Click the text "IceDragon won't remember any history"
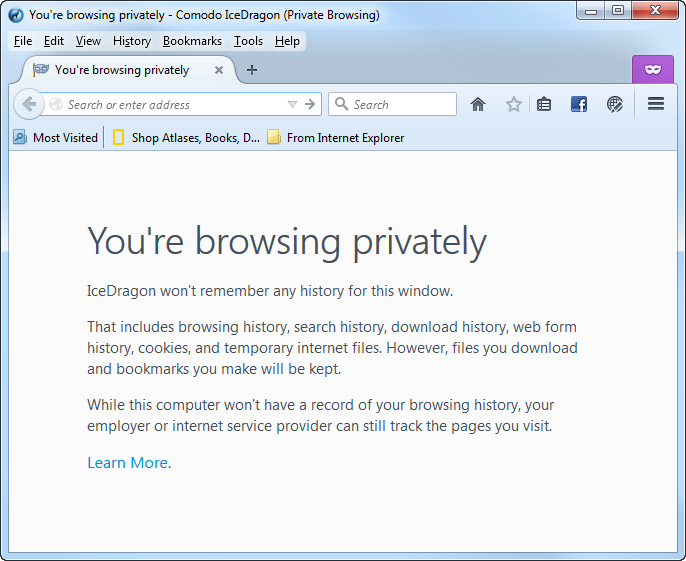The height and width of the screenshot is (561, 686). pos(216,291)
